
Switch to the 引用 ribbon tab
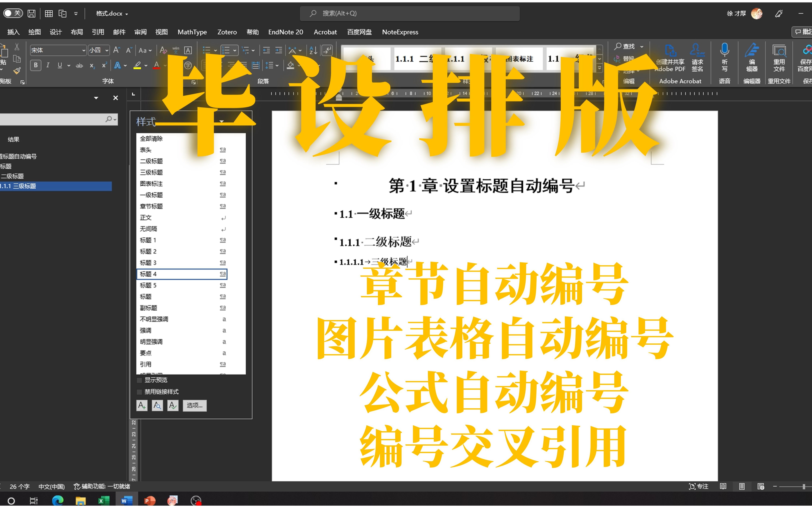98,32
